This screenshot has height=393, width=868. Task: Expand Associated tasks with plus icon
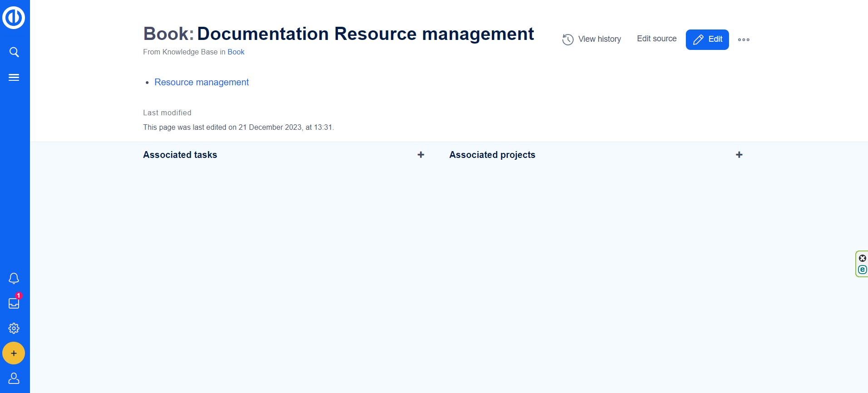[421, 155]
